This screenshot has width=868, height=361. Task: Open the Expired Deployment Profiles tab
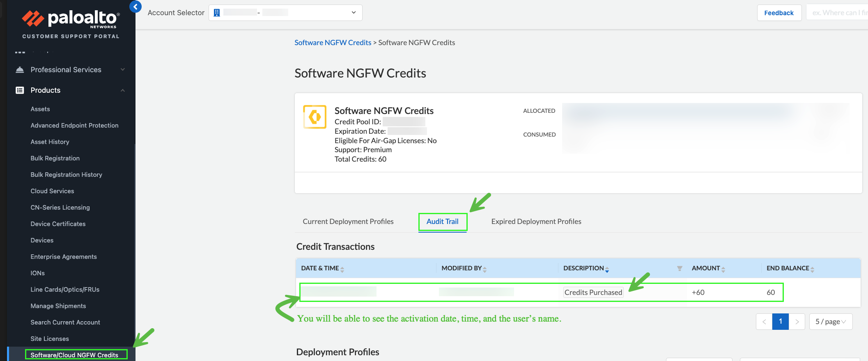536,222
